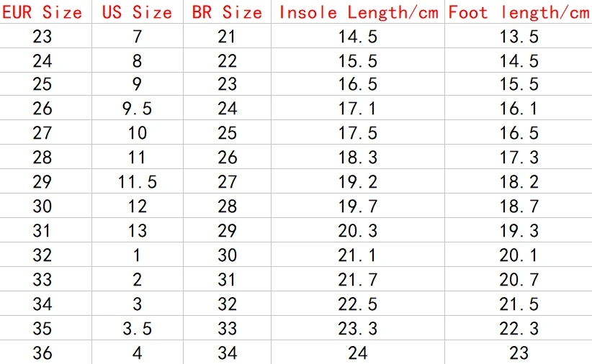Click foot length 18.2 cell
592x364 pixels.
click(519, 181)
